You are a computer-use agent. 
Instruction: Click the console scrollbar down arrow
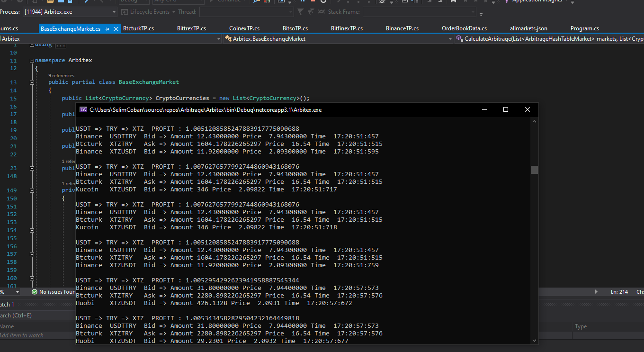[x=534, y=340]
